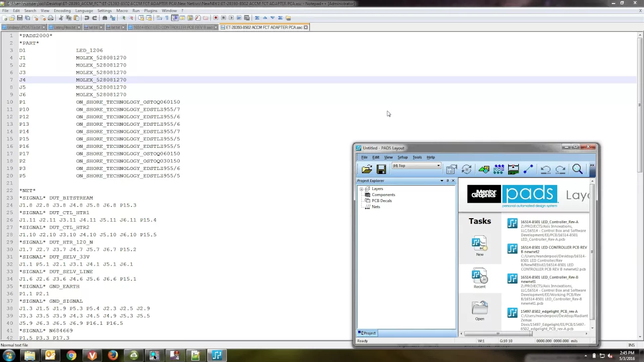Screen dimensions: 644x362
Task: Select PCB Decals in Project Explorer tree
Action: tap(382, 201)
